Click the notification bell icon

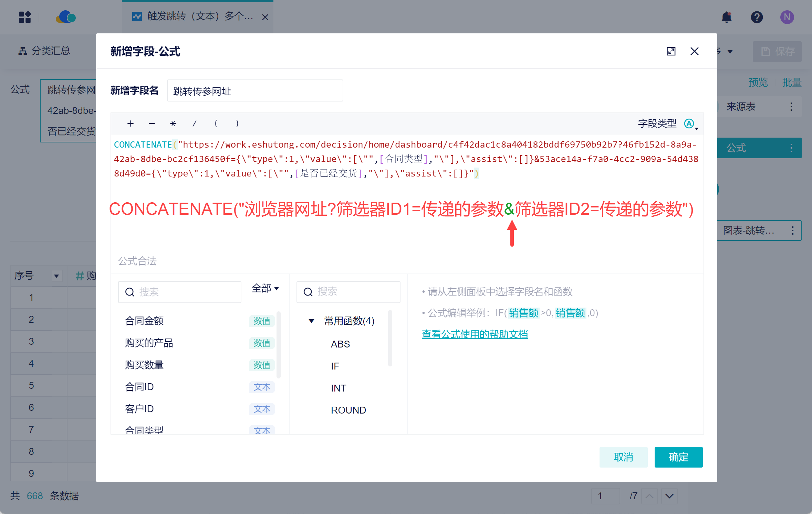726,17
